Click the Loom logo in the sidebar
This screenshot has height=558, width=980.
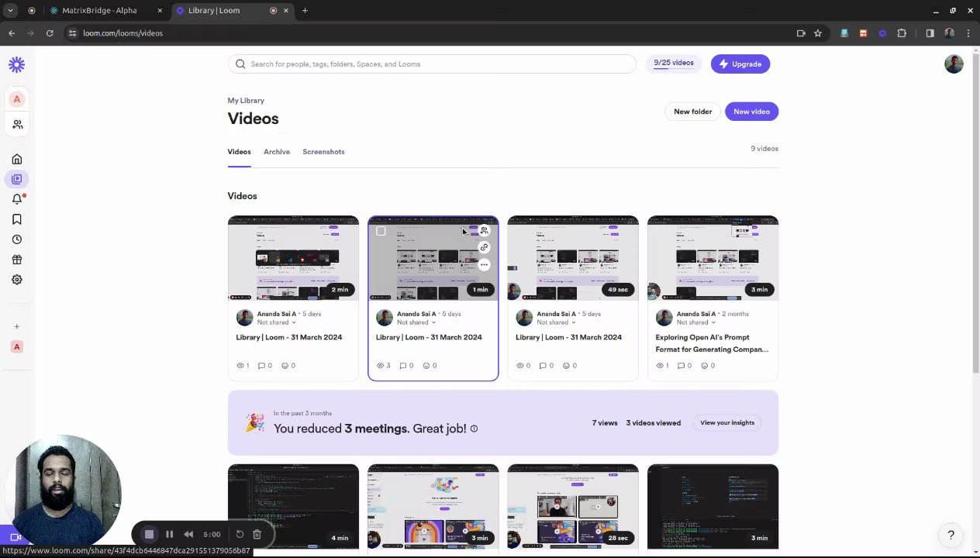click(16, 65)
